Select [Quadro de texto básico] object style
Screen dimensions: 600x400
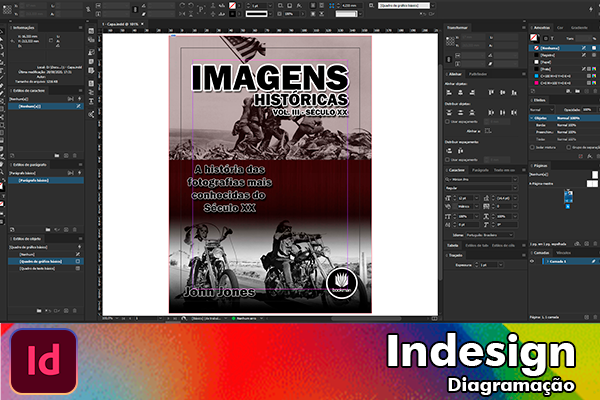pos(46,269)
